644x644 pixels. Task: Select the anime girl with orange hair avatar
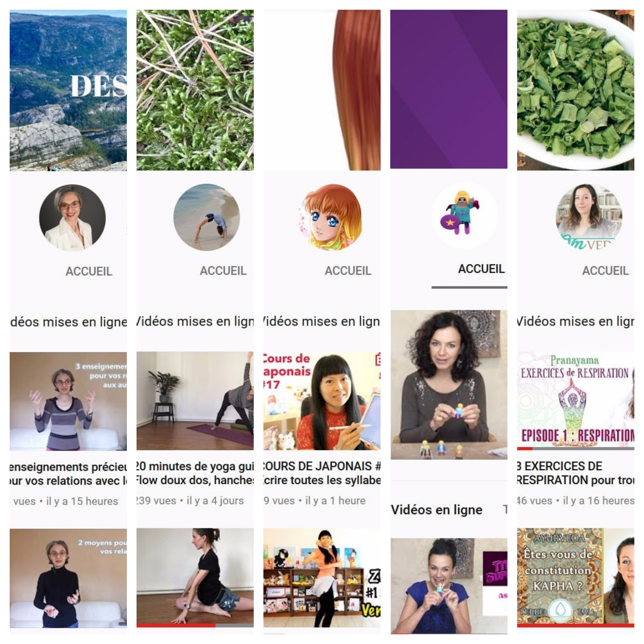click(x=332, y=217)
